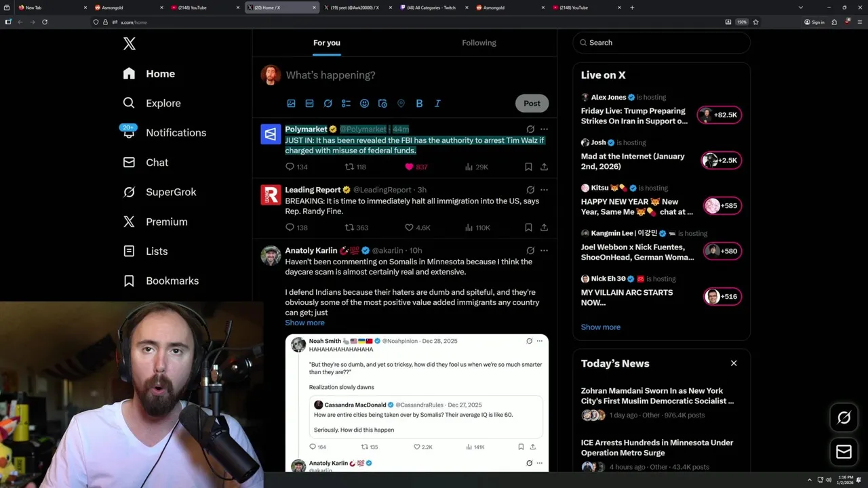
Task: Open more options on Noah Smith post
Action: [540, 341]
